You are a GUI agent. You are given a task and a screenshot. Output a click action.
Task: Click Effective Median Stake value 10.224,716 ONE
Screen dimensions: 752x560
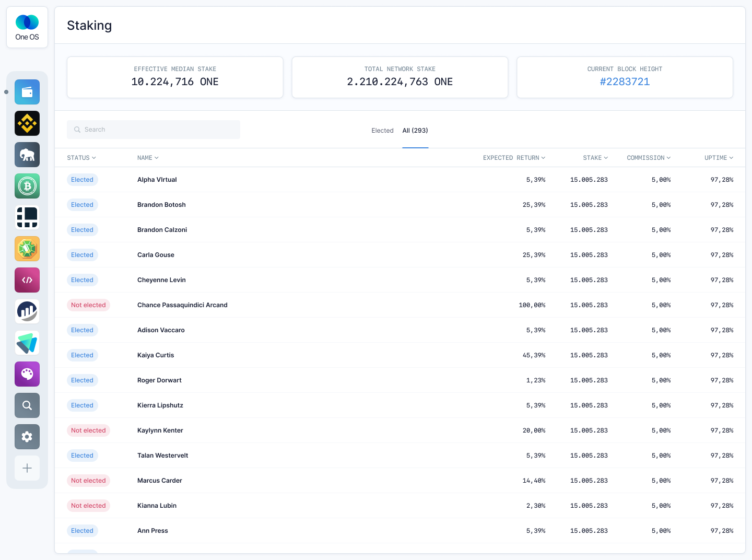coord(175,82)
